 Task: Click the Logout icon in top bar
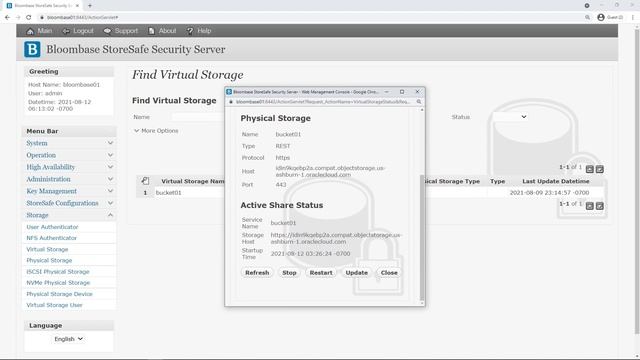pyautogui.click(x=66, y=31)
